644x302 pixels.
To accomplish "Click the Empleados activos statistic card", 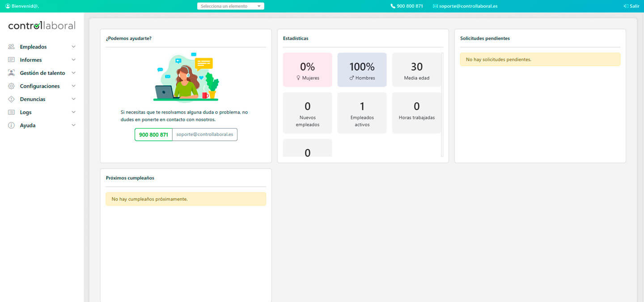I will click(x=362, y=113).
